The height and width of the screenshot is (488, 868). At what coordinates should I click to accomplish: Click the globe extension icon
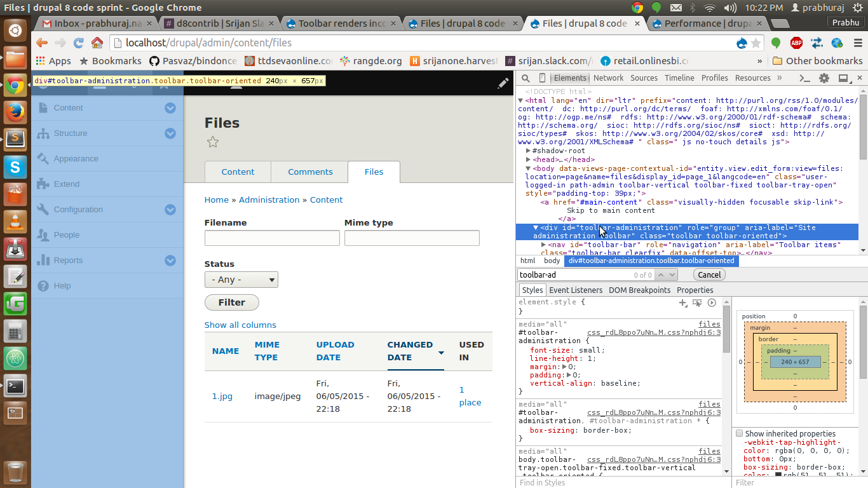click(837, 43)
